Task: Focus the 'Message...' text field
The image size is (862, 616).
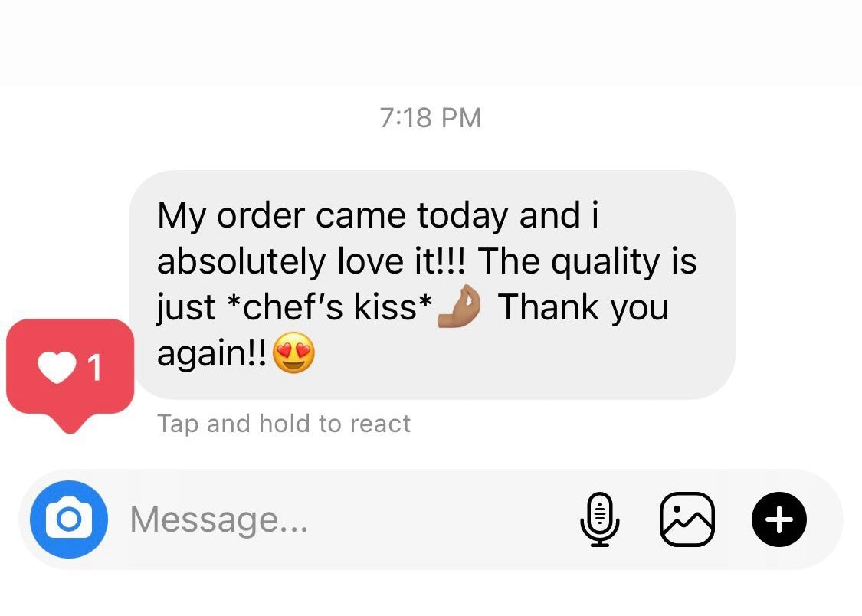Action: [352, 519]
